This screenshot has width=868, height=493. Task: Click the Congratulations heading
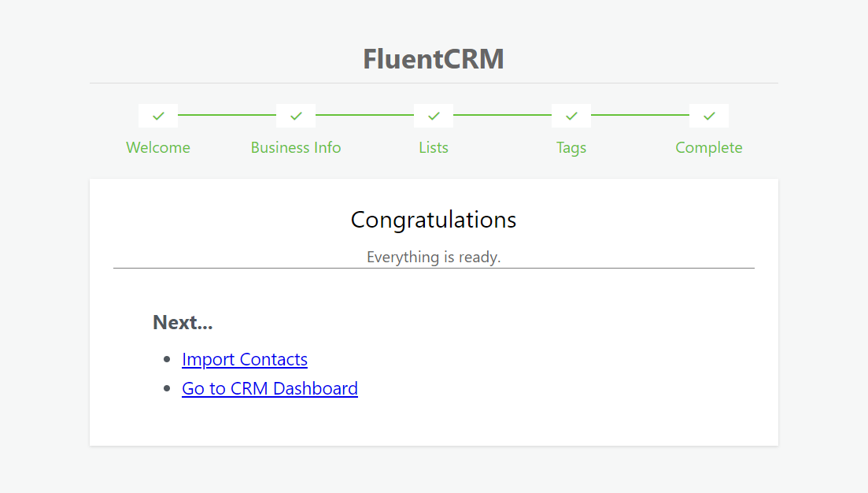(x=434, y=220)
